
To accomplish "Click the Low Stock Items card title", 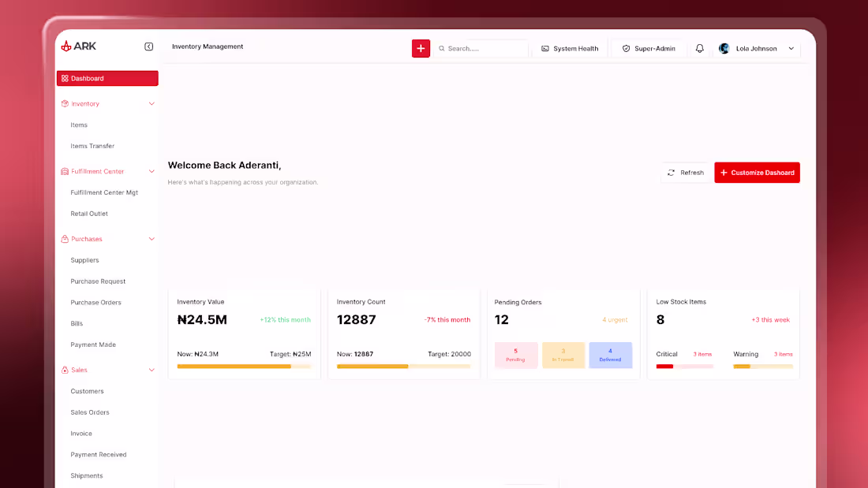I will [681, 302].
